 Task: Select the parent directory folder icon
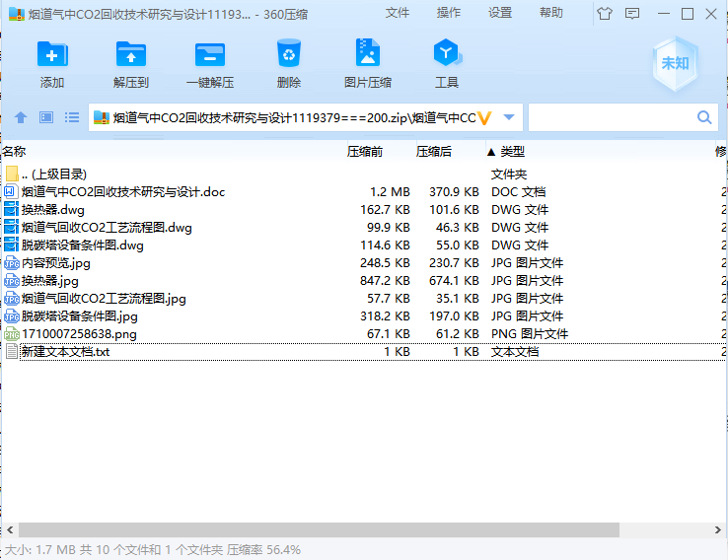13,174
